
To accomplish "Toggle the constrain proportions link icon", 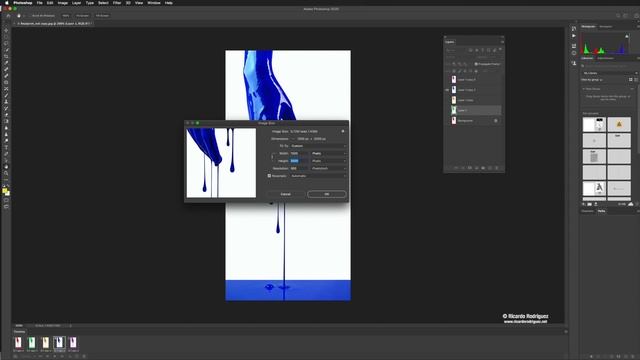I will pyautogui.click(x=272, y=157).
